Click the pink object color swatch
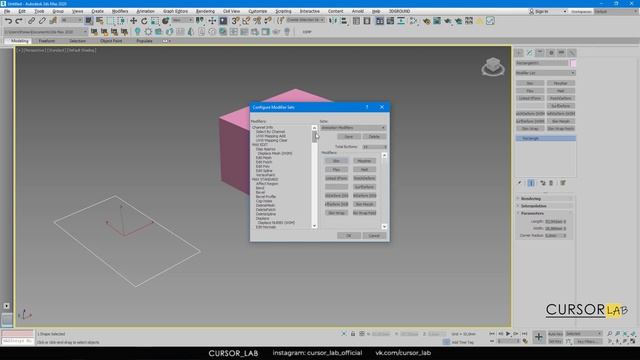640x360 pixels. click(x=573, y=63)
